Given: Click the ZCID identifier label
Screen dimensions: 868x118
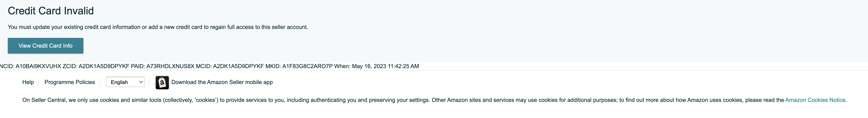Looking at the screenshot, I should [70, 66].
